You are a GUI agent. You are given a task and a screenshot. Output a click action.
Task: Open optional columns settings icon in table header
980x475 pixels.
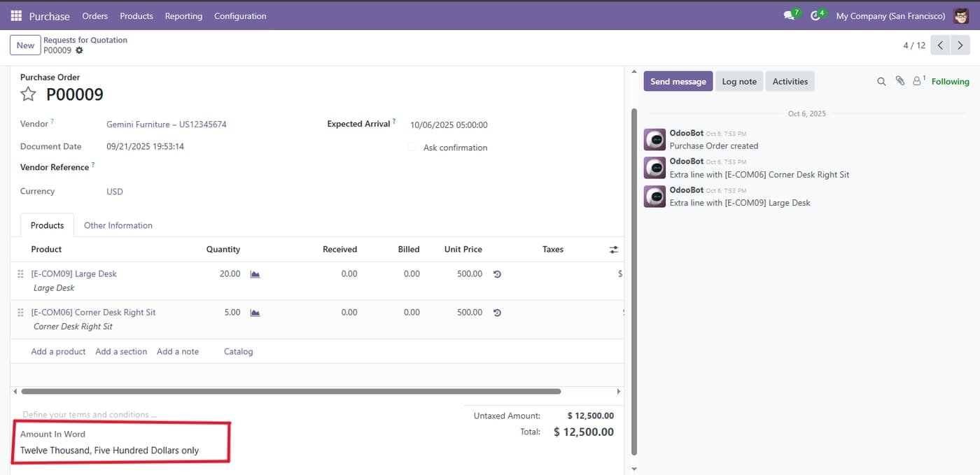614,250
